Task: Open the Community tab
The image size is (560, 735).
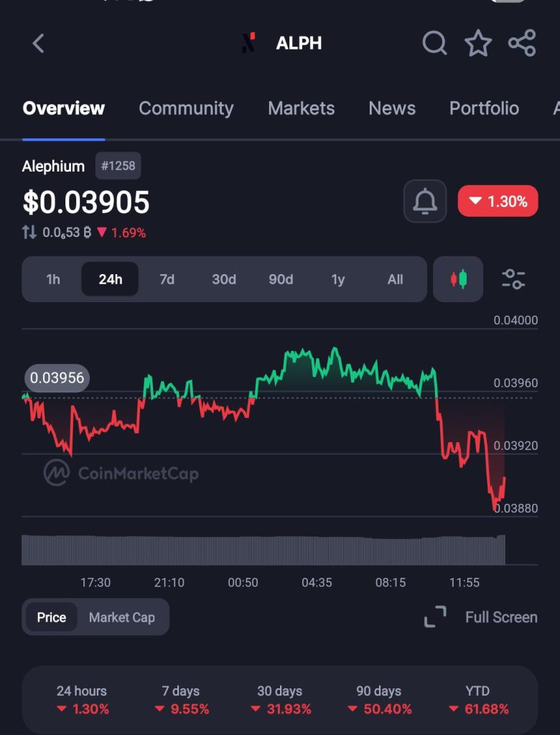Action: [x=186, y=108]
